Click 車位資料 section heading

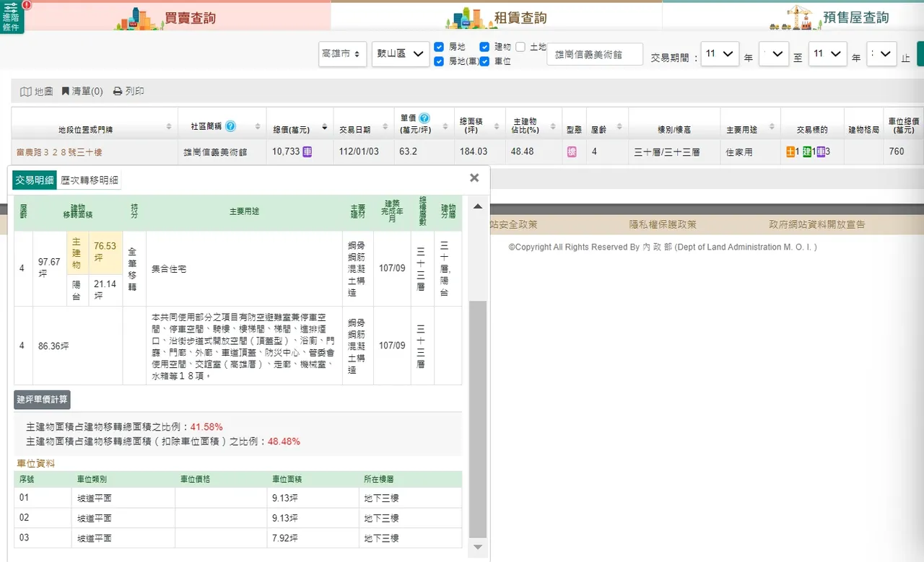[x=36, y=463]
